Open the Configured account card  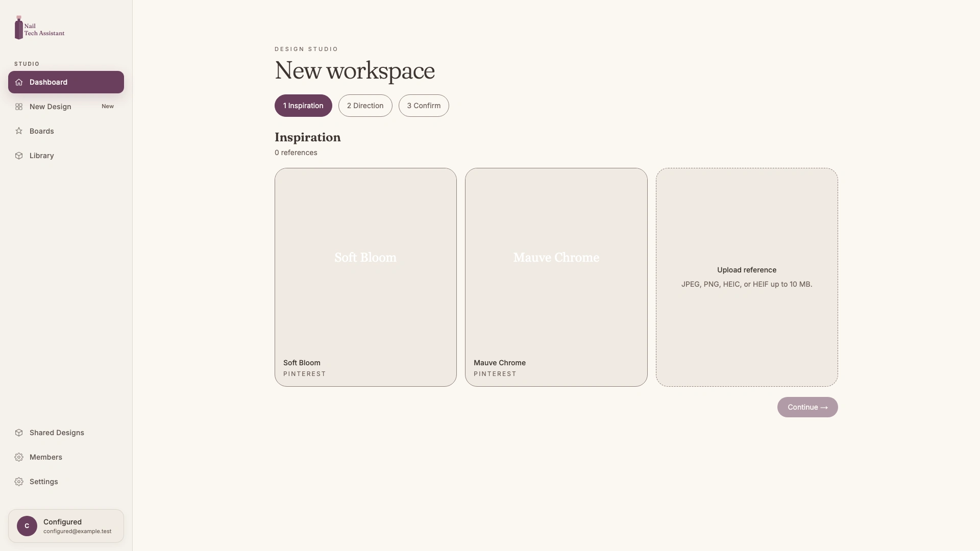point(66,526)
